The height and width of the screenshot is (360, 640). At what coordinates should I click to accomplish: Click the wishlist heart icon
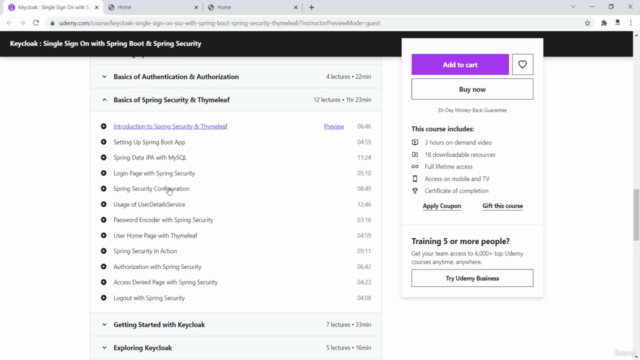(x=522, y=64)
